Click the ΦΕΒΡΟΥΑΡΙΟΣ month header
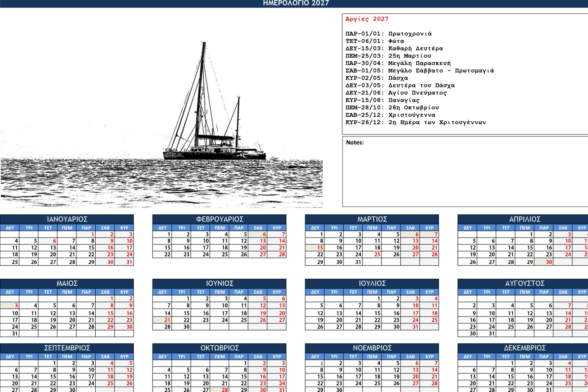The height and width of the screenshot is (392, 588). click(x=220, y=219)
